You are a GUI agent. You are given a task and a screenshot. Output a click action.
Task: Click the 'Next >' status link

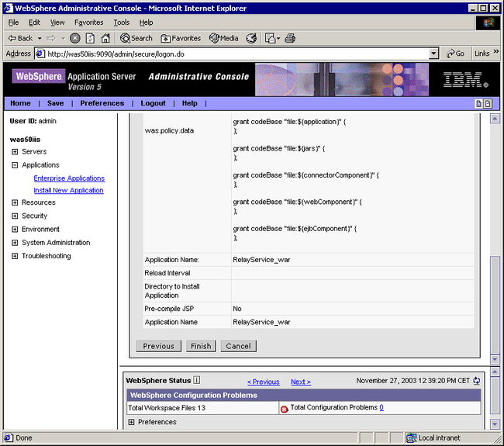coord(301,382)
